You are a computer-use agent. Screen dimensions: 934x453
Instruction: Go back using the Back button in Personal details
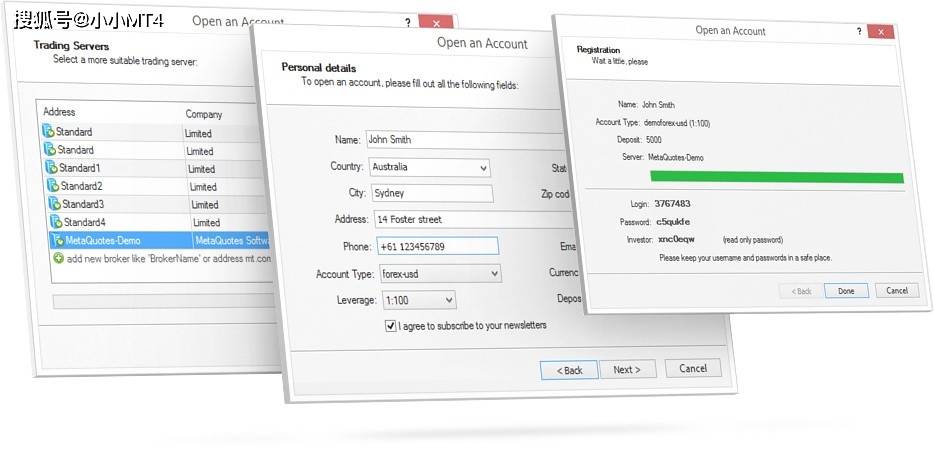[568, 370]
